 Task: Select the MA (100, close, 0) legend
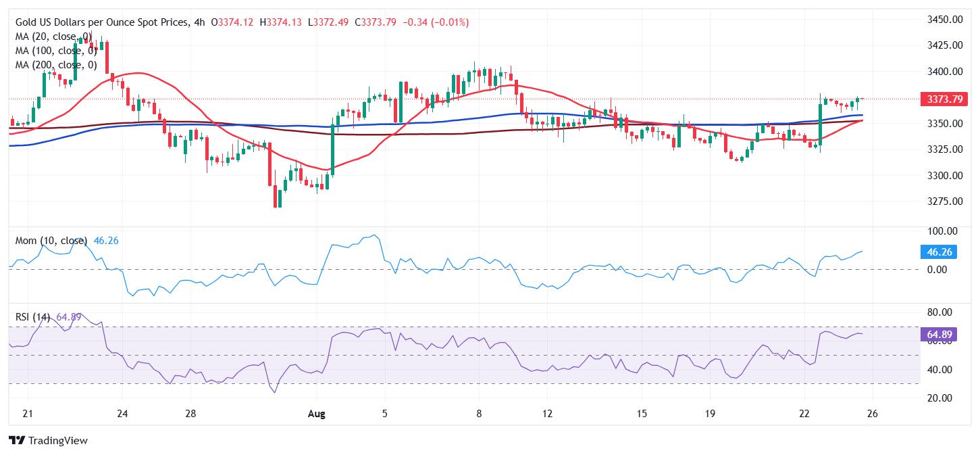[x=56, y=51]
